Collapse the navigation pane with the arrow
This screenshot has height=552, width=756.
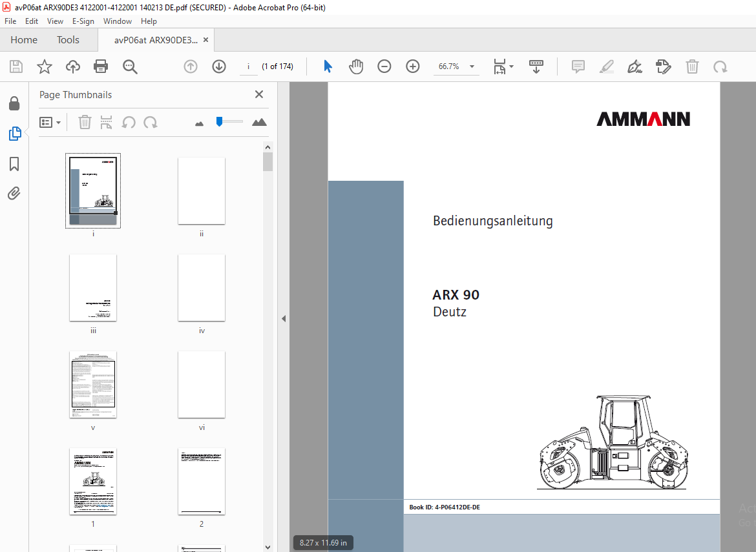[x=284, y=318]
